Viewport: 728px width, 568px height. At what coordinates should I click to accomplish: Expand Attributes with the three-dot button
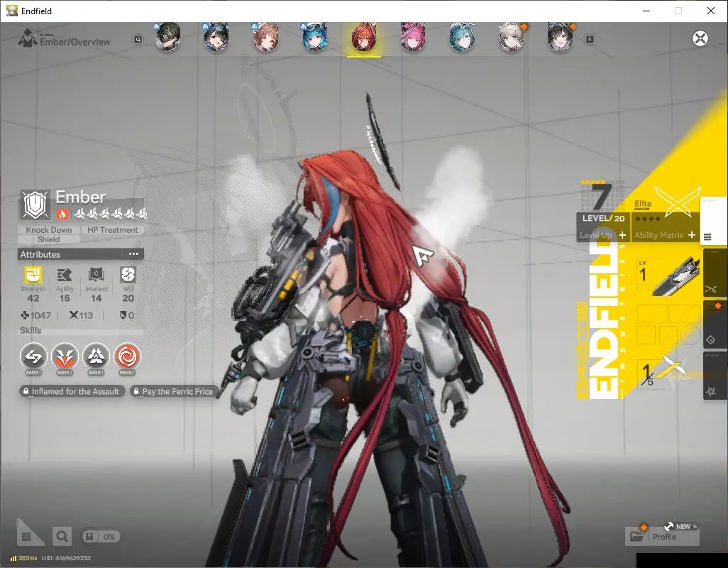pos(133,254)
